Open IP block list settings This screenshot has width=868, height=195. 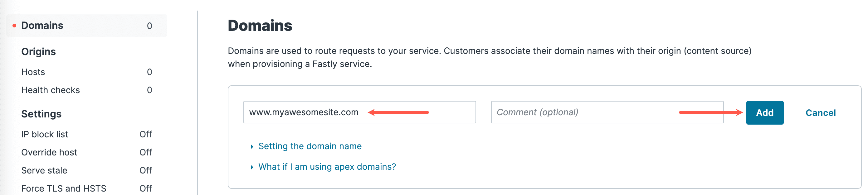(x=45, y=134)
